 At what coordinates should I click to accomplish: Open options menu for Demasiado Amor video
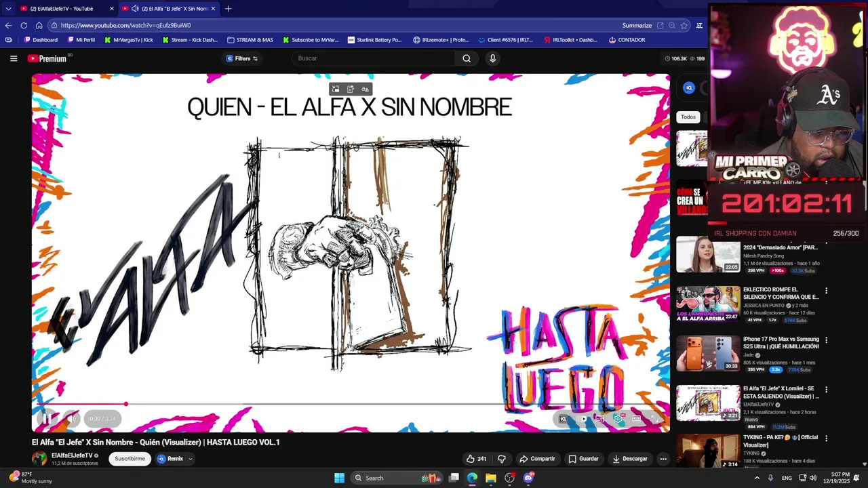tap(826, 242)
